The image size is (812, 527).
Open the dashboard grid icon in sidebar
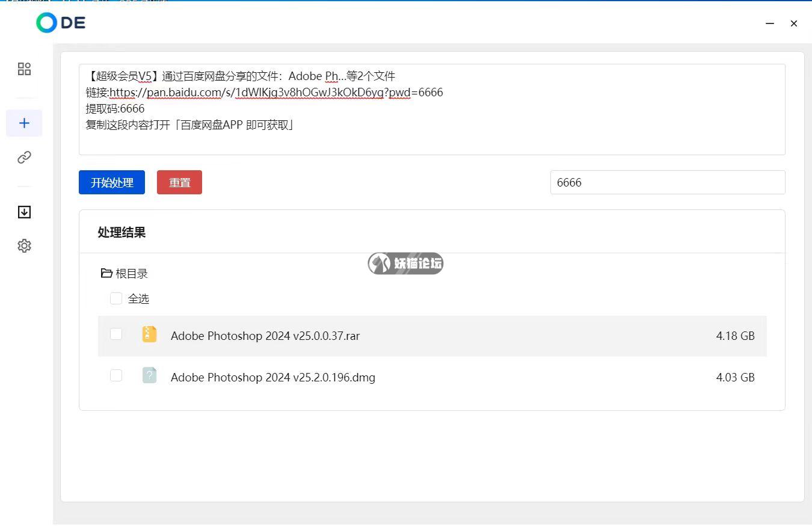(24, 69)
